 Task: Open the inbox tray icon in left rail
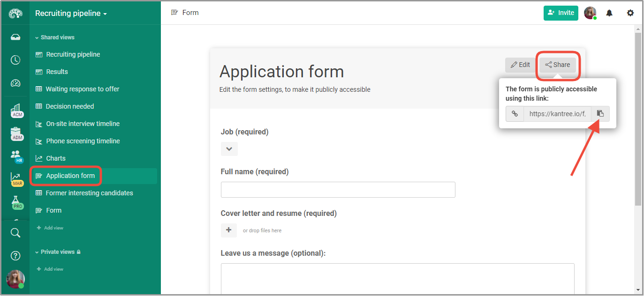click(x=15, y=37)
